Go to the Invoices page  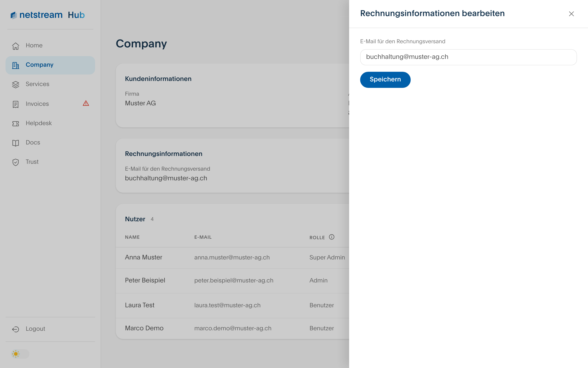[x=50, y=104]
